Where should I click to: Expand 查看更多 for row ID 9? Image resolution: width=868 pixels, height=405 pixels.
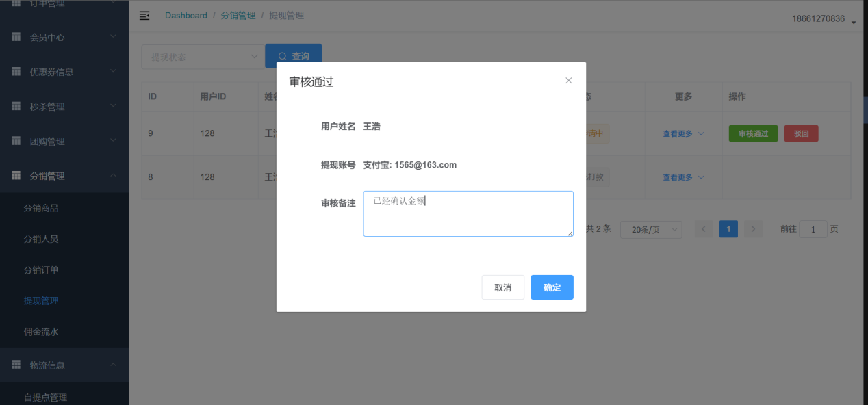coord(682,134)
